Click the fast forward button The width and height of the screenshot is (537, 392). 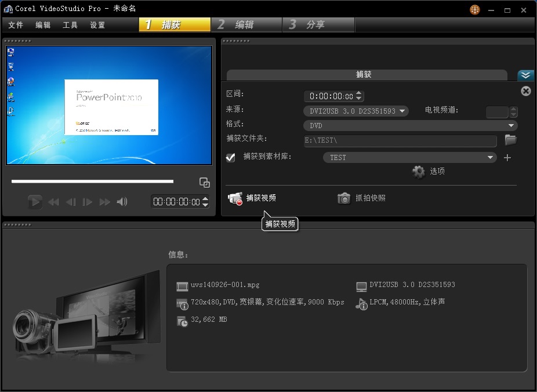pos(105,202)
